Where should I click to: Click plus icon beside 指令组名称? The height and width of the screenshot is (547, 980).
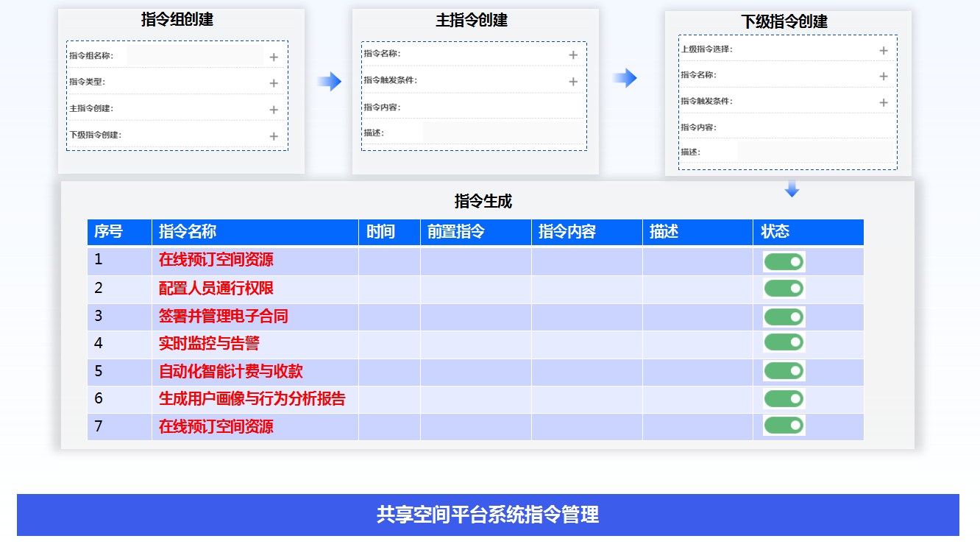(x=274, y=57)
